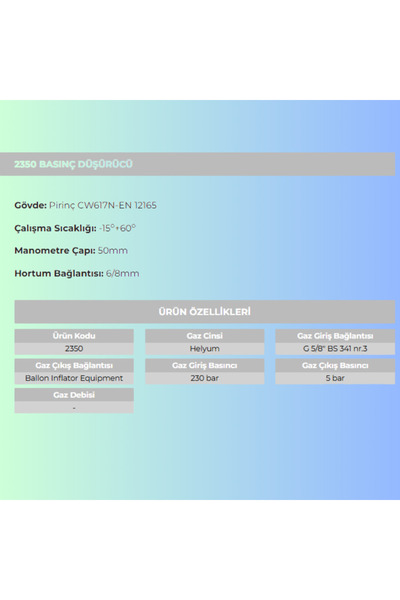Select the ÜRÜN ÖZELLİKLERİ header

(205, 311)
